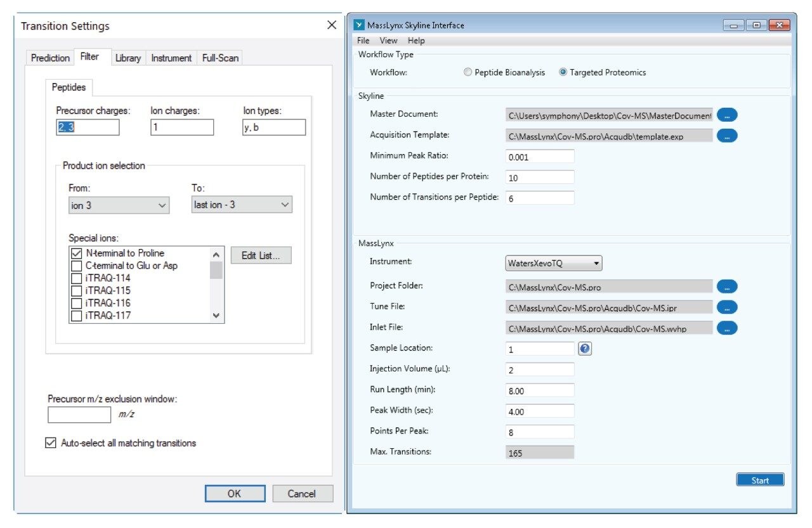Click the Sample Location field
Screen dimensions: 812x528
[540, 349]
